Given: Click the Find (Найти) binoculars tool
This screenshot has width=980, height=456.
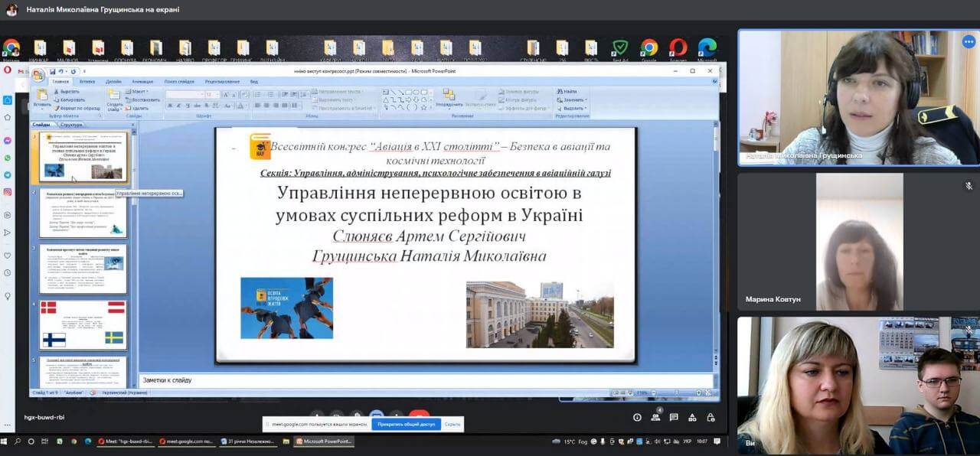Looking at the screenshot, I should tap(567, 91).
